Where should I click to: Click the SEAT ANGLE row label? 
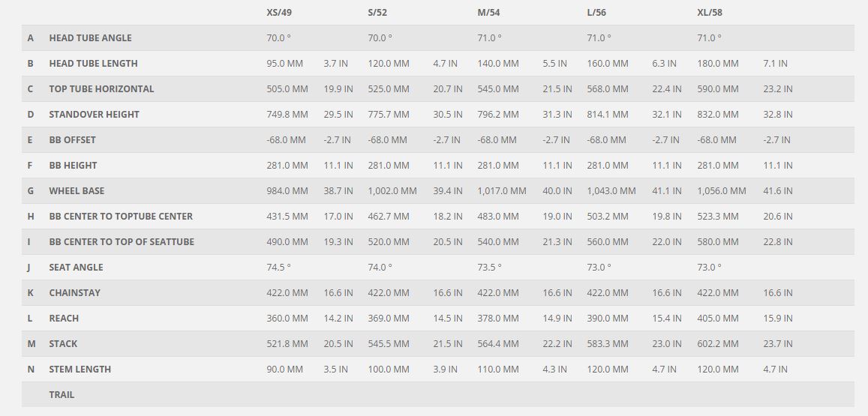coord(76,268)
